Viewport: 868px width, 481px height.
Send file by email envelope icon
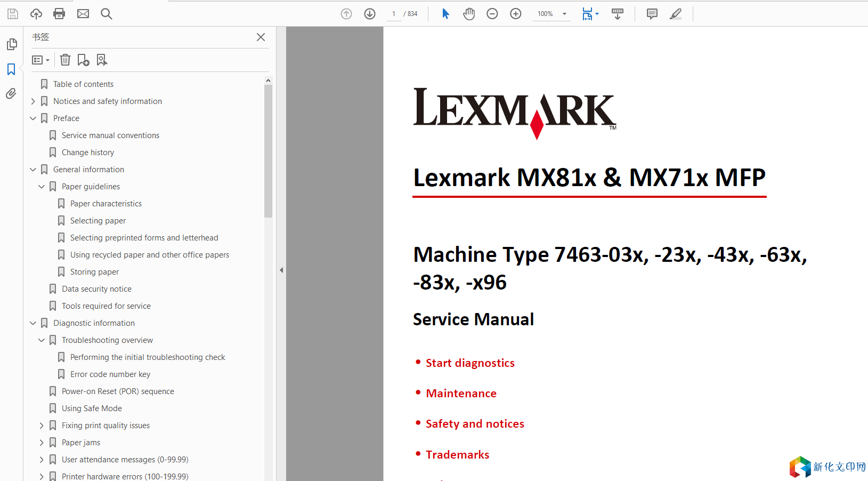(83, 14)
